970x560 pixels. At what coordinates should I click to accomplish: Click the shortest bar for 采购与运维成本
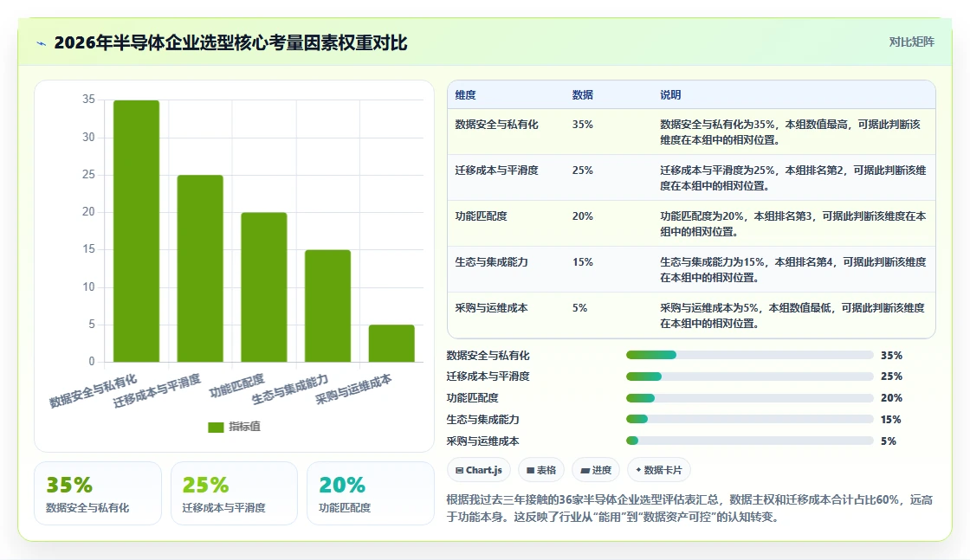[391, 343]
